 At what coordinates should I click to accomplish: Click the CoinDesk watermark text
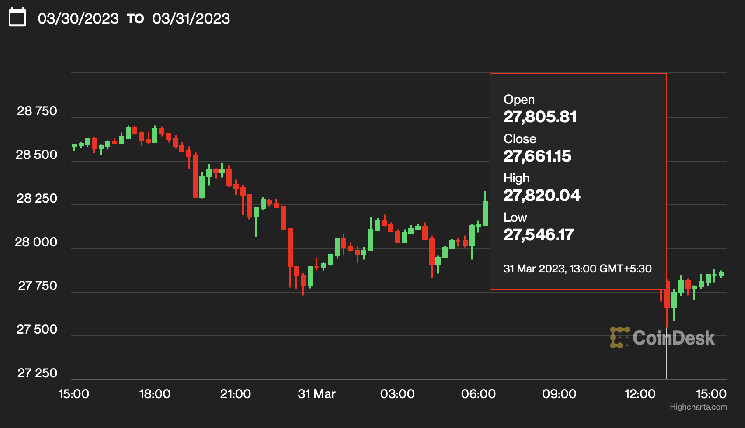coord(674,338)
